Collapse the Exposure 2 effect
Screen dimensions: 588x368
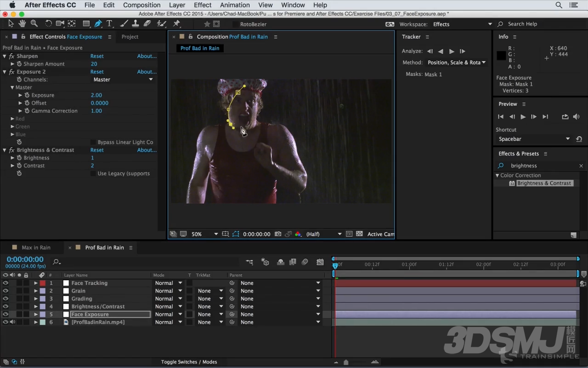[x=5, y=72]
